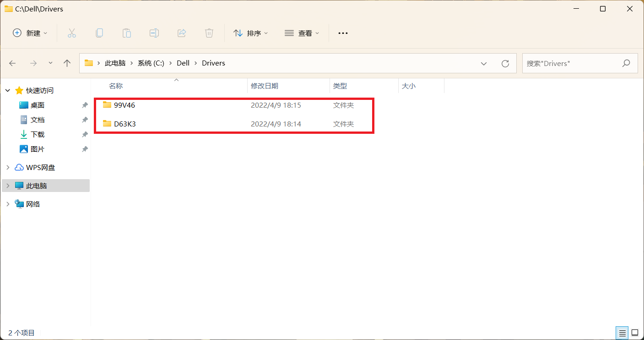
Task: Click the Rename icon in toolbar
Action: click(154, 33)
